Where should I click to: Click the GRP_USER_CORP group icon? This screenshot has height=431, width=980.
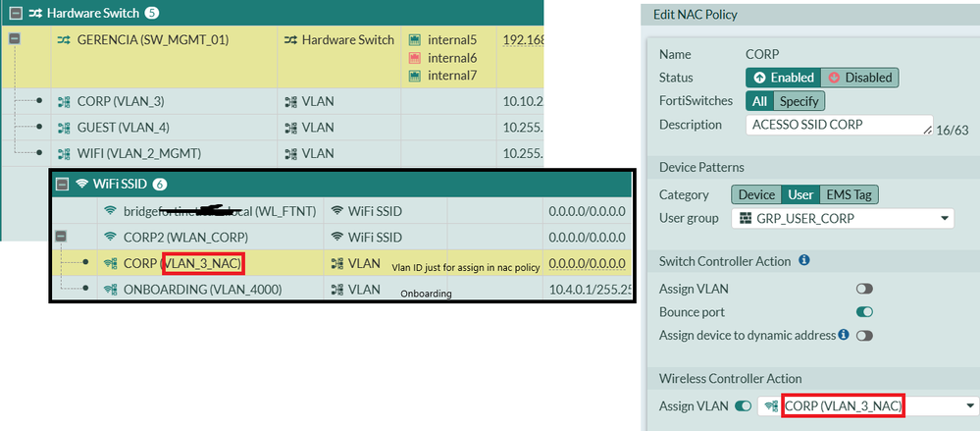745,218
